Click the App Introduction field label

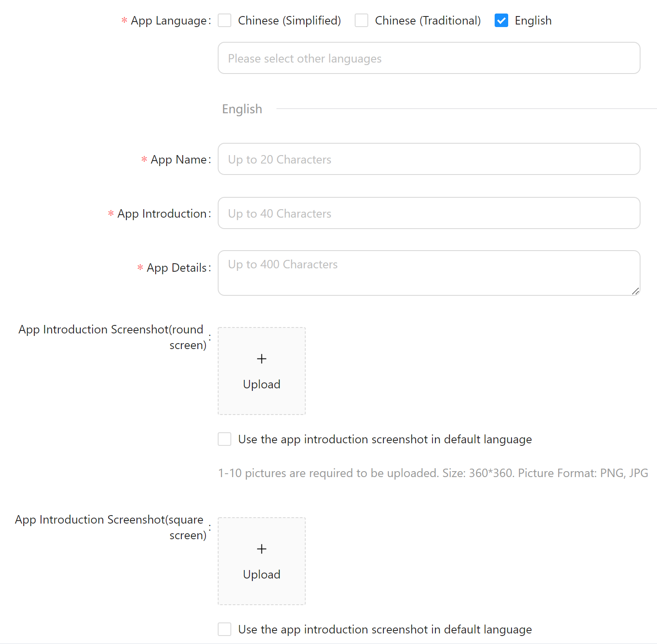[162, 214]
